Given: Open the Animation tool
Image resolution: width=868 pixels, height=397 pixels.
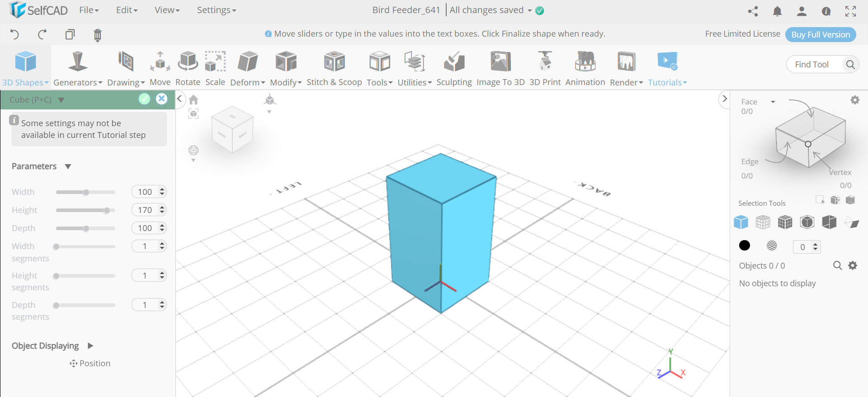Looking at the screenshot, I should [585, 69].
